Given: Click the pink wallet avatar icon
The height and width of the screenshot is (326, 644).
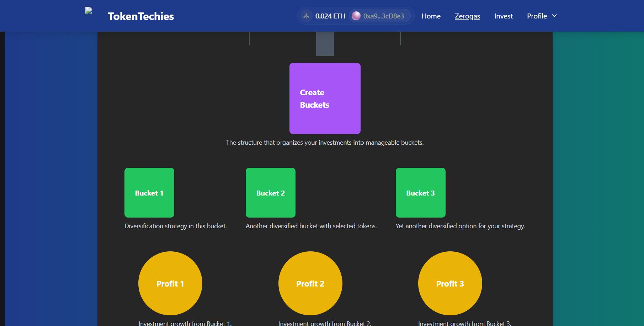Looking at the screenshot, I should (356, 16).
